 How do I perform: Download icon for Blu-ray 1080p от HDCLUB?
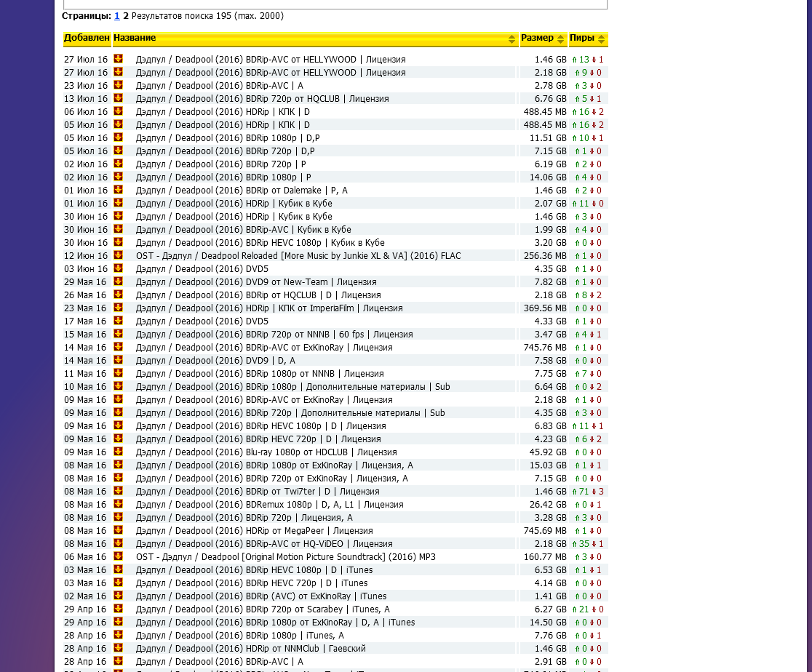[x=118, y=452]
